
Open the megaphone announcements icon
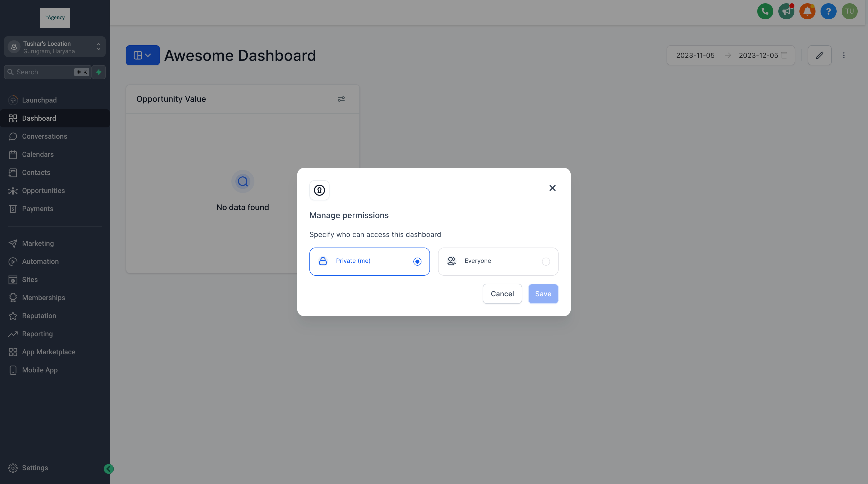pyautogui.click(x=786, y=12)
